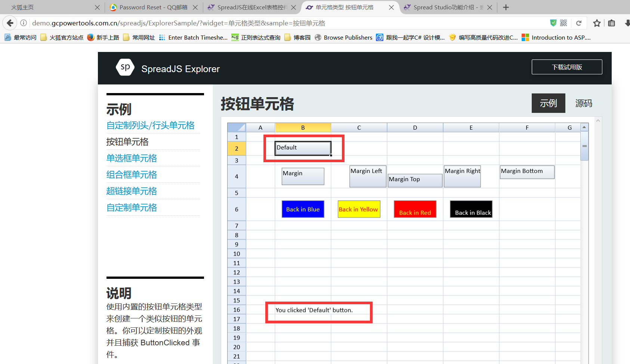Click the 下载试用版 download button
Image resolution: width=630 pixels, height=364 pixels.
(567, 67)
